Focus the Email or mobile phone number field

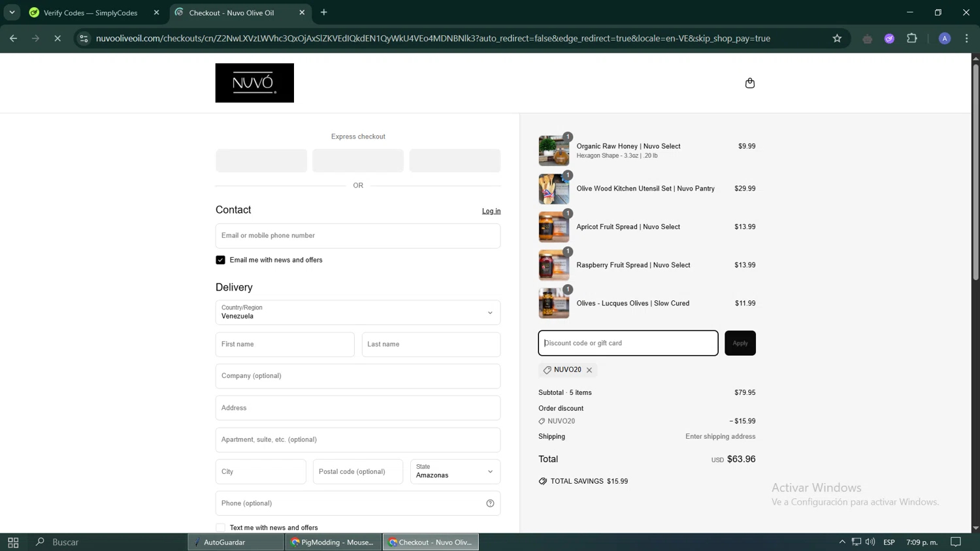(358, 236)
